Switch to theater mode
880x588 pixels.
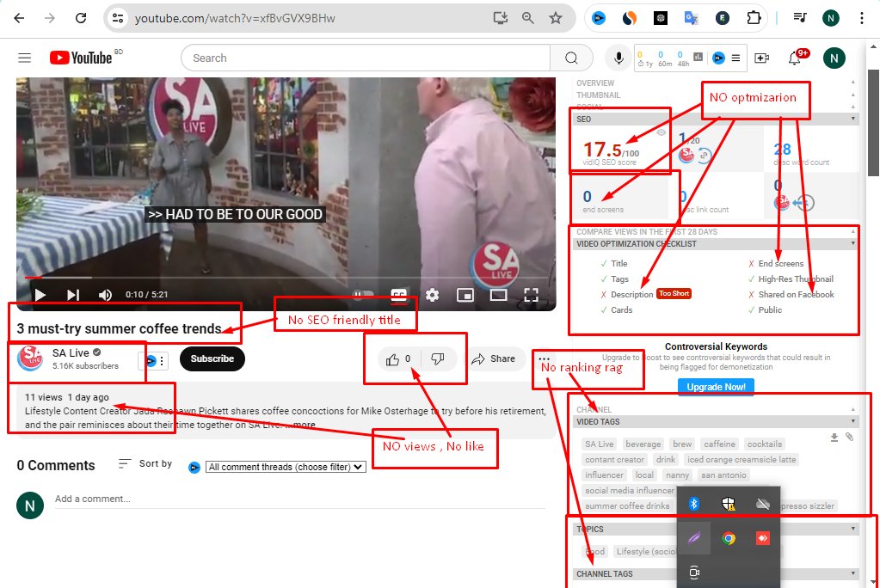(498, 295)
